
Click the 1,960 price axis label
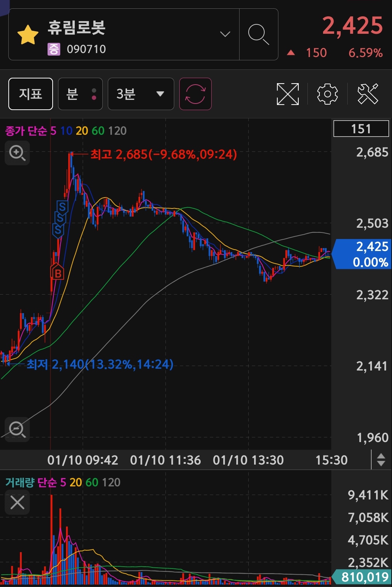tap(372, 438)
